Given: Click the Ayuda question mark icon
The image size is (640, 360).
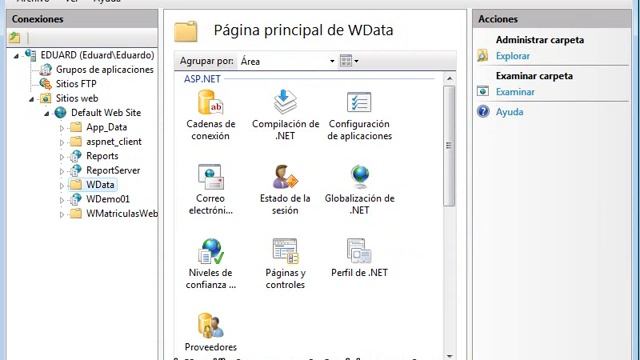Looking at the screenshot, I should 483,111.
